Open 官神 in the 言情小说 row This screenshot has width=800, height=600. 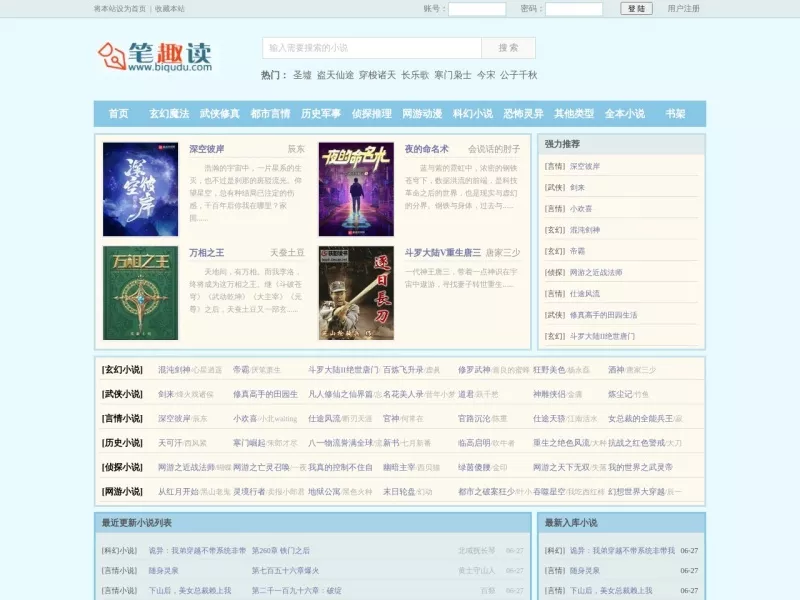coord(391,418)
